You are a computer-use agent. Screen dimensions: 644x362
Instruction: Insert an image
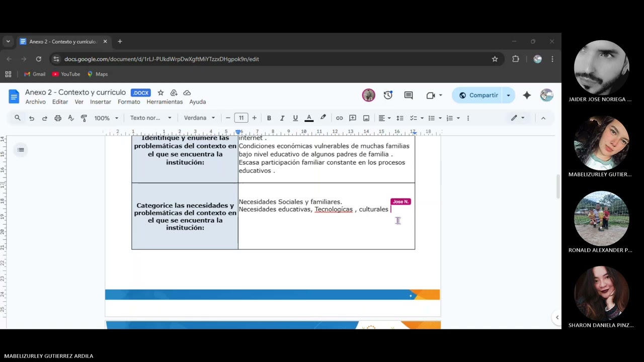tap(366, 118)
